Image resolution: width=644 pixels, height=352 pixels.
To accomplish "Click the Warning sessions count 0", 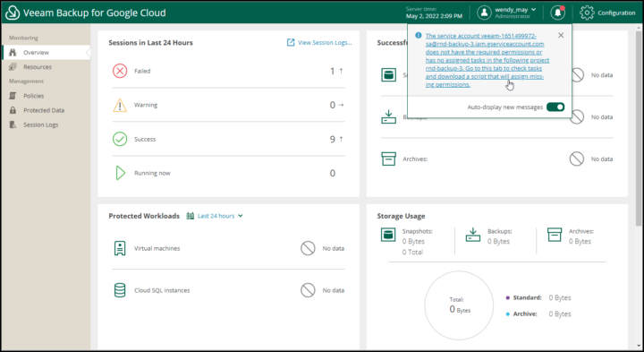I will click(x=333, y=106).
